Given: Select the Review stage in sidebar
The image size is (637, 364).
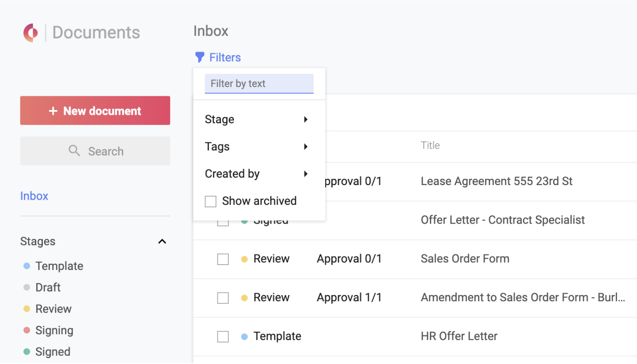Looking at the screenshot, I should click(x=53, y=309).
